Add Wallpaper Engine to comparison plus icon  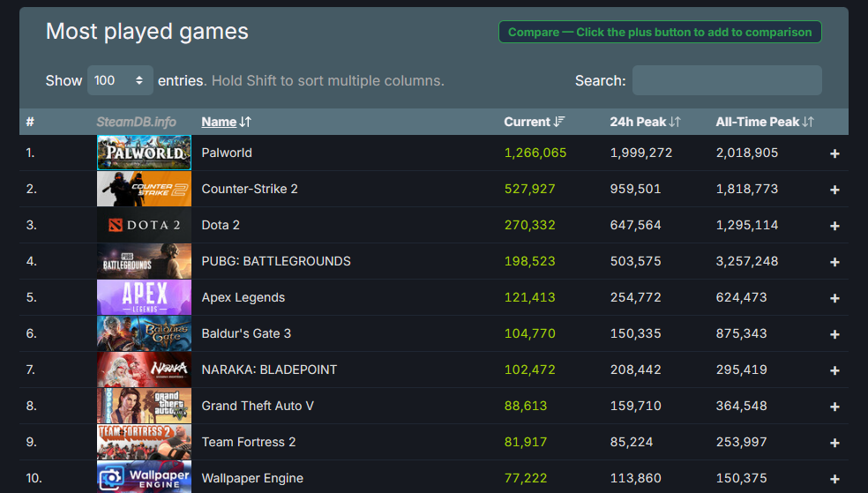(834, 479)
